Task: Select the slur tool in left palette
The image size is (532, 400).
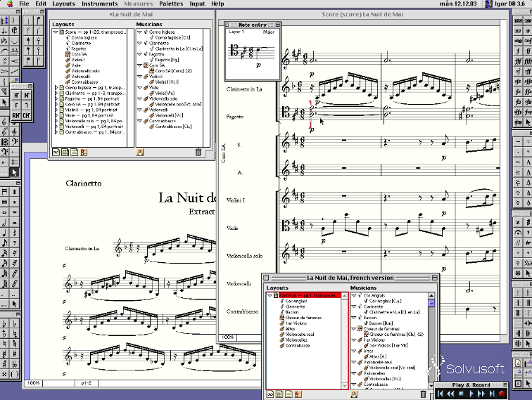Action: tap(4, 51)
